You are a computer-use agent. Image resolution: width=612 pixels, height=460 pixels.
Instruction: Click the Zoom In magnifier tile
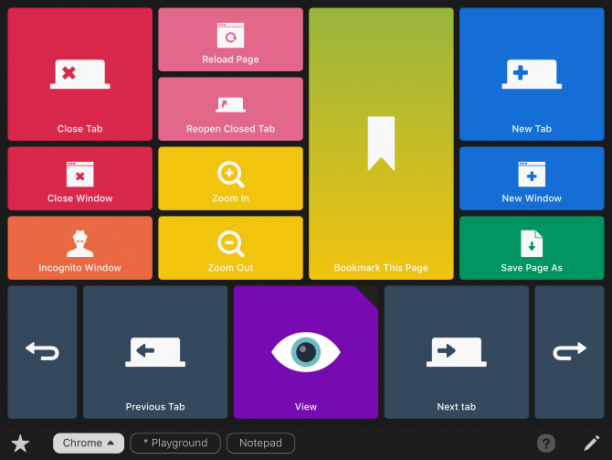[231, 178]
